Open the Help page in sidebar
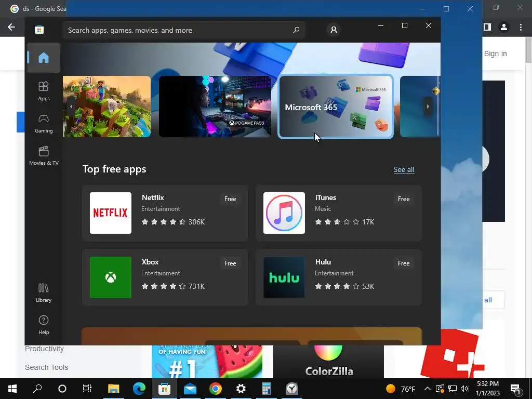Viewport: 532px width, 399px height. [44, 325]
